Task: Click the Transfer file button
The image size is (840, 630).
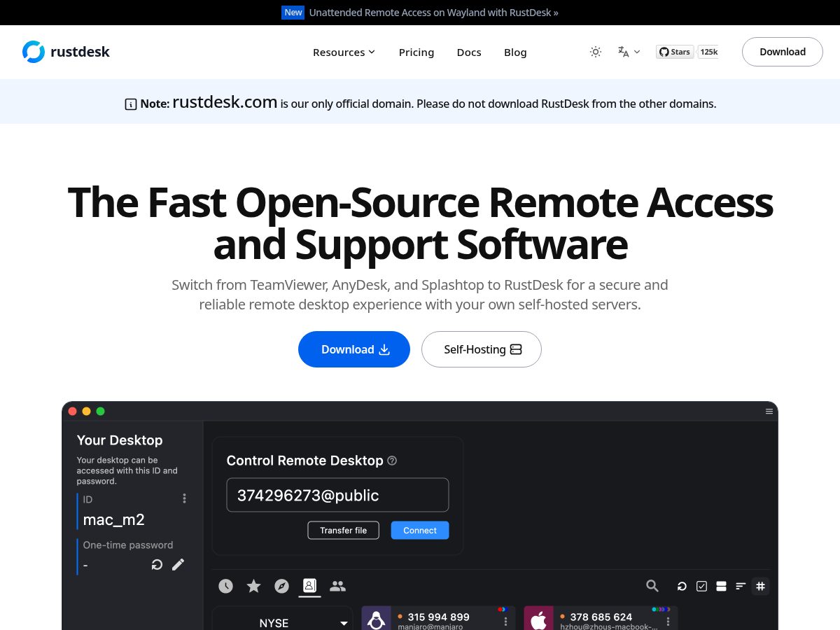Action: 343,531
